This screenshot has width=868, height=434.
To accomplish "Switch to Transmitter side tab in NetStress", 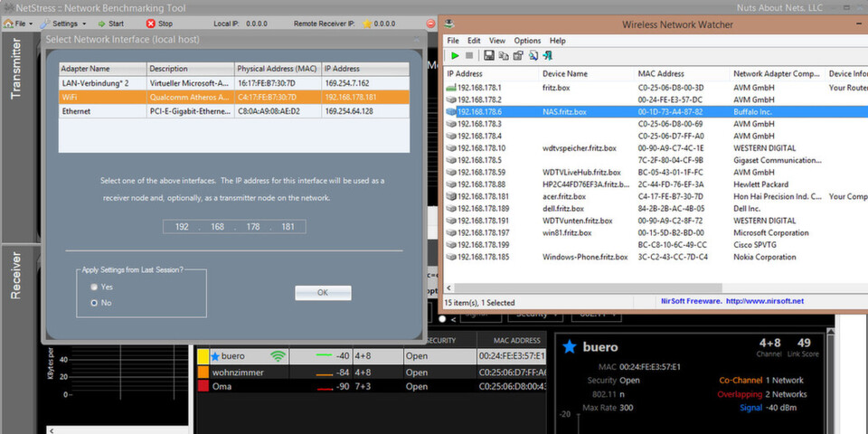I will (16, 68).
